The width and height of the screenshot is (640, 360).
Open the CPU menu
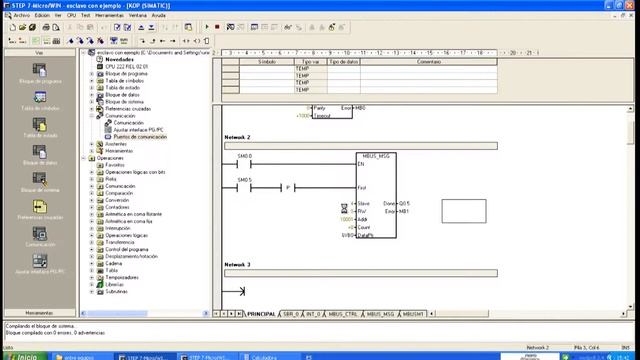click(x=71, y=15)
